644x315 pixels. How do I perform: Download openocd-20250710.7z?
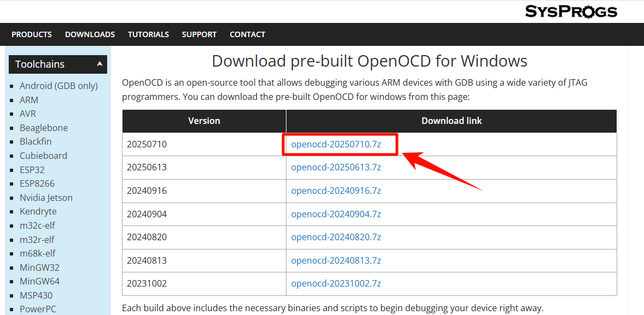(x=336, y=144)
